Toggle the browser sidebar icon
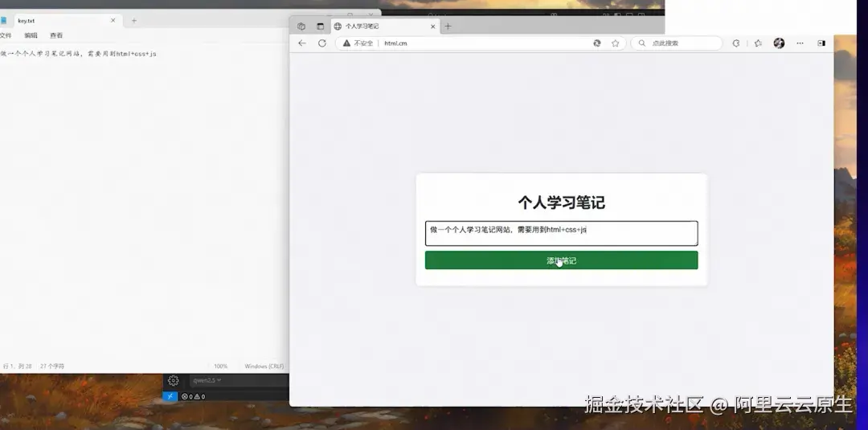The image size is (868, 430). [821, 43]
